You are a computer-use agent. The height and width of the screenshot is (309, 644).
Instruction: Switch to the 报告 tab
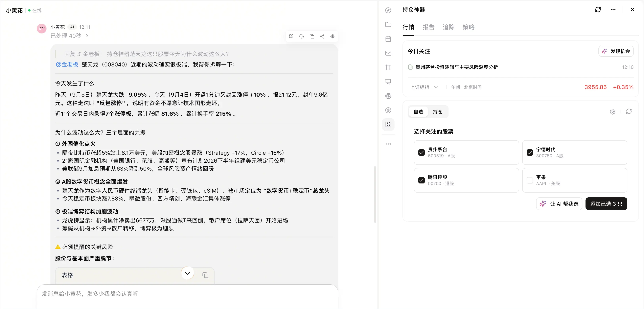[428, 27]
